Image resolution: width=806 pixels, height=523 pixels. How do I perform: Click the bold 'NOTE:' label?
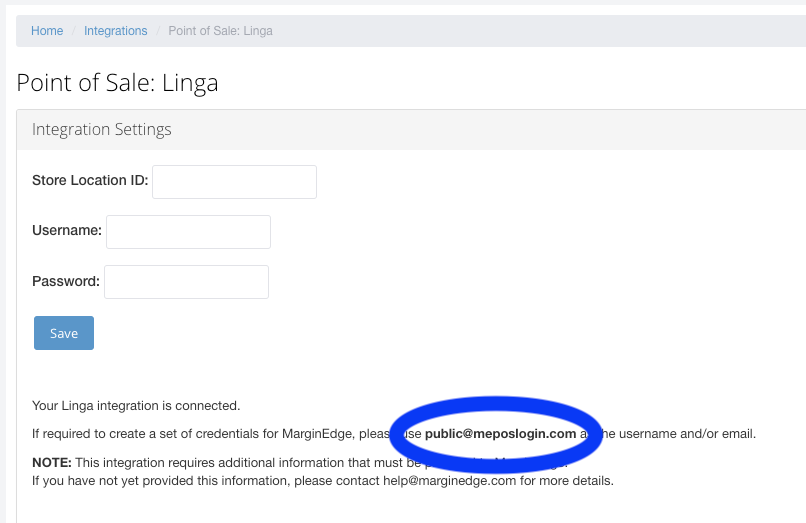(52, 462)
